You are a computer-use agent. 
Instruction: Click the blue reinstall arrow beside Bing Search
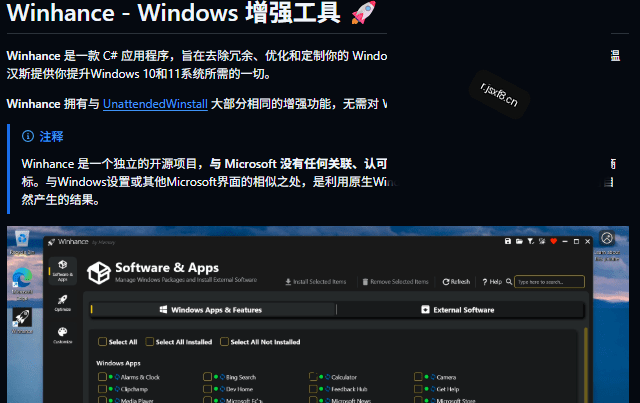pos(222,377)
